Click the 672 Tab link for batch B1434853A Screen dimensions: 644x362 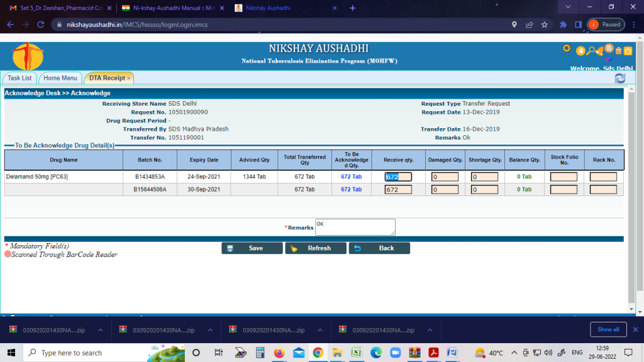[x=351, y=177]
